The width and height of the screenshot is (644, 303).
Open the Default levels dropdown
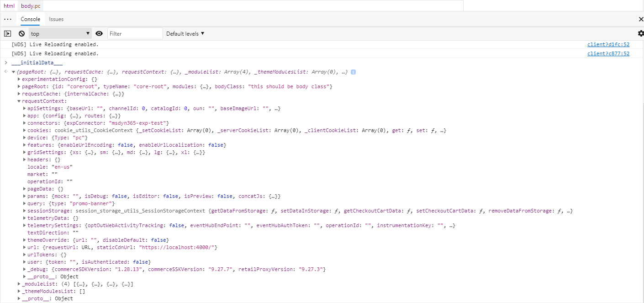(185, 33)
